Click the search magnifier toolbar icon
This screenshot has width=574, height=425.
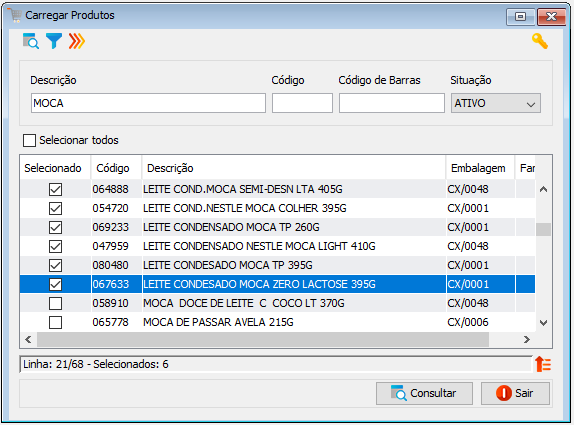31,41
